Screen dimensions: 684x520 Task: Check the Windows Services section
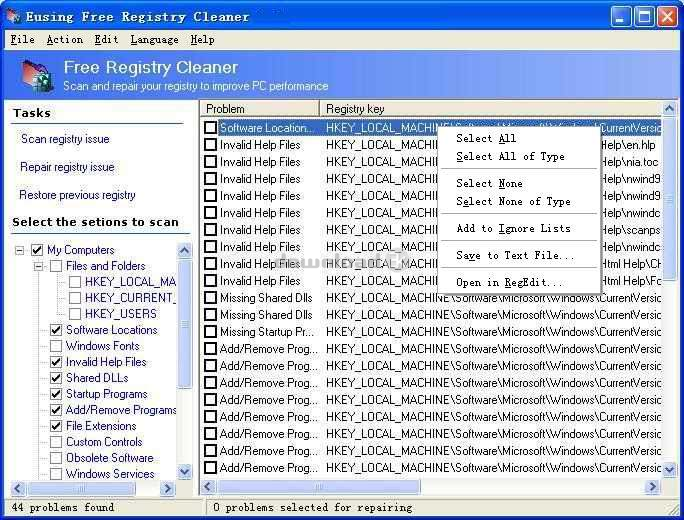56,474
